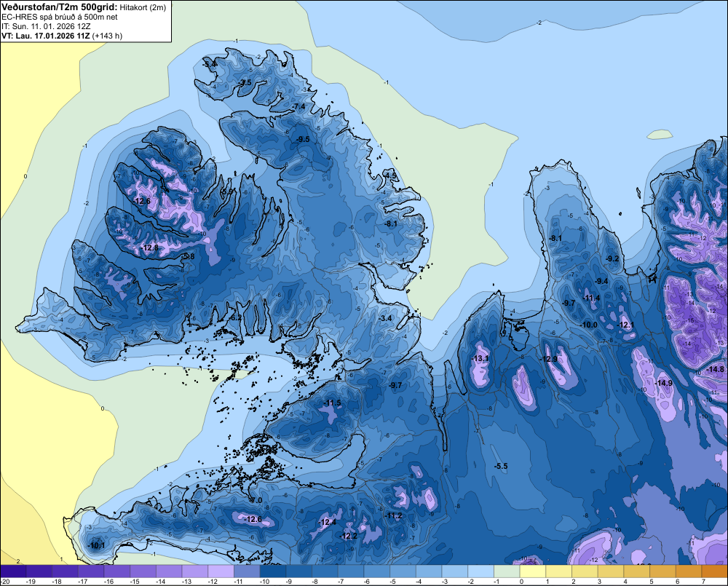The image size is (728, 586).
Task: Click the -11.4 temperature label
Action: (x=591, y=298)
